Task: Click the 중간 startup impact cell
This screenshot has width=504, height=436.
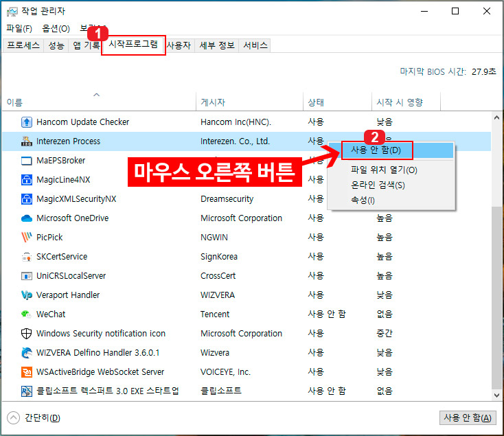Action: [384, 334]
